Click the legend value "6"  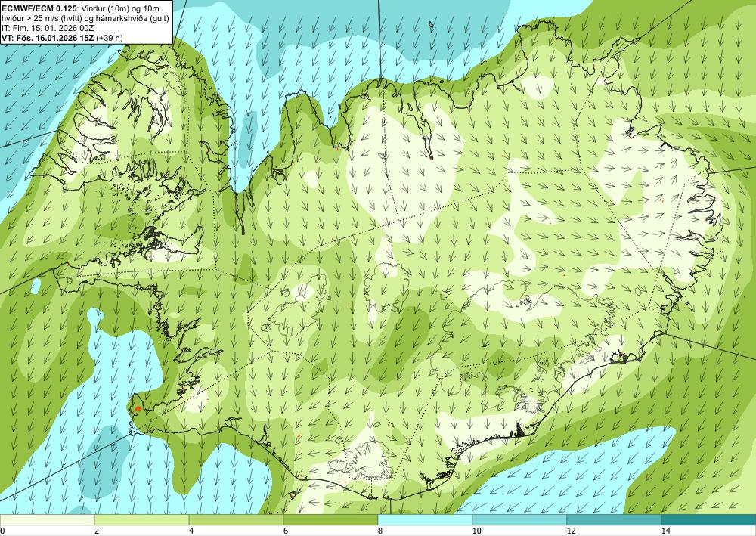[286, 531]
